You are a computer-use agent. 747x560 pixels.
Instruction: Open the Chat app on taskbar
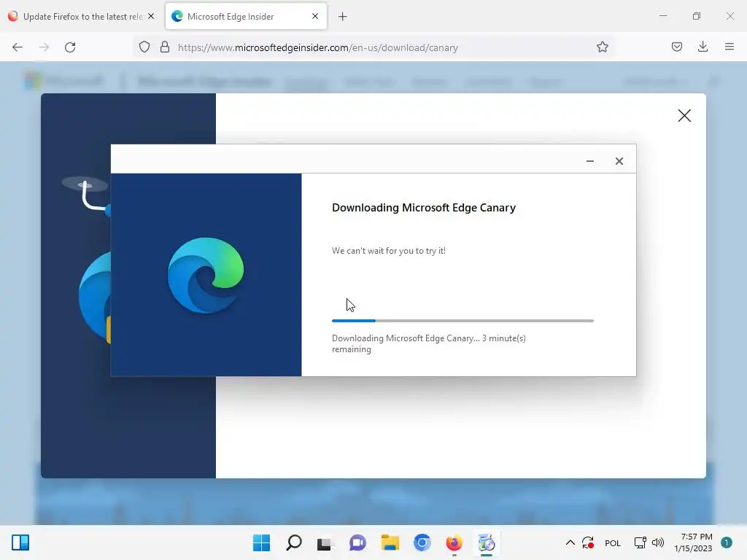click(357, 542)
